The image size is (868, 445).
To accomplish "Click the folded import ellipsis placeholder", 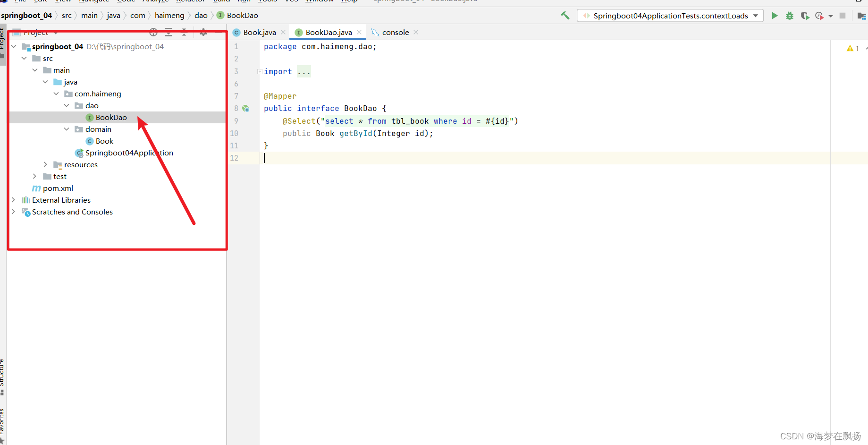I will tap(304, 72).
